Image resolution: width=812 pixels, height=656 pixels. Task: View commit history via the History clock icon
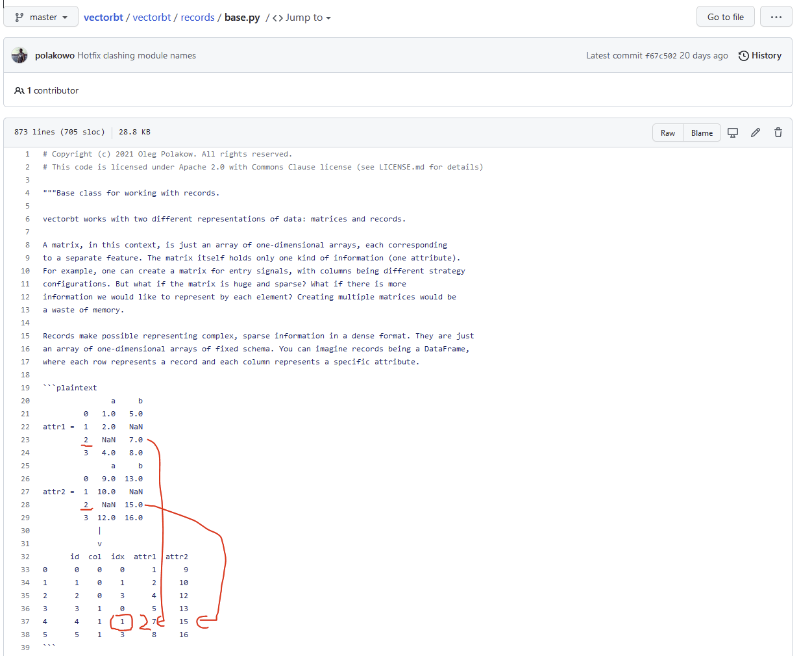tap(743, 55)
